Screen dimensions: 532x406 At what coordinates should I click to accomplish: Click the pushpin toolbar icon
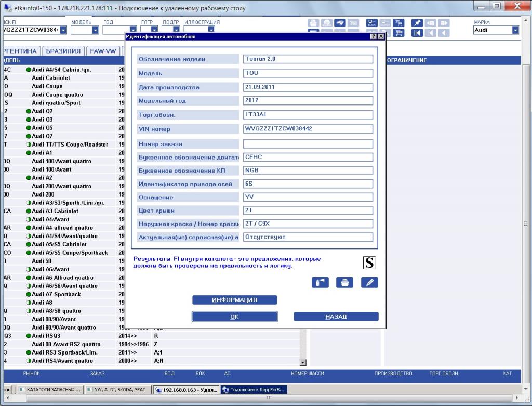pyautogui.click(x=417, y=23)
